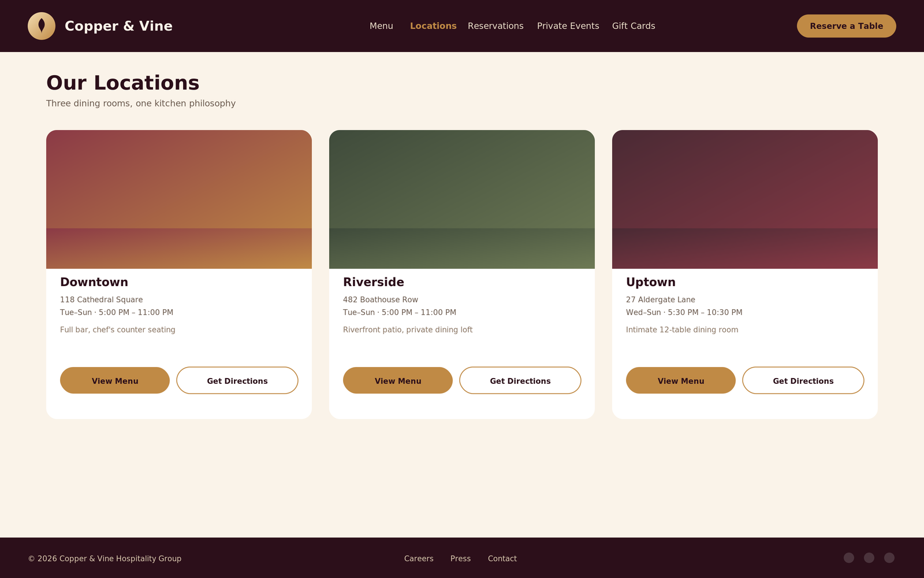Go to Reservations in the top nav

tap(495, 26)
